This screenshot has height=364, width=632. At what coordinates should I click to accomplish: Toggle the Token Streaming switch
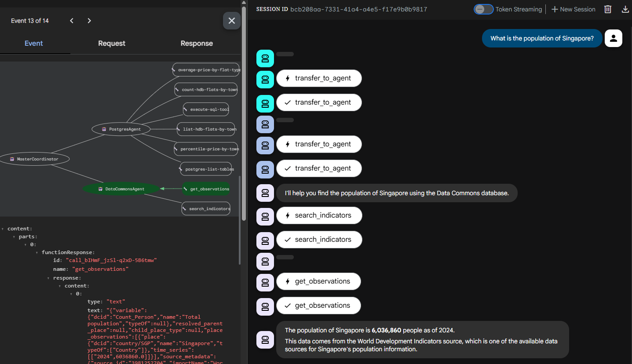483,9
